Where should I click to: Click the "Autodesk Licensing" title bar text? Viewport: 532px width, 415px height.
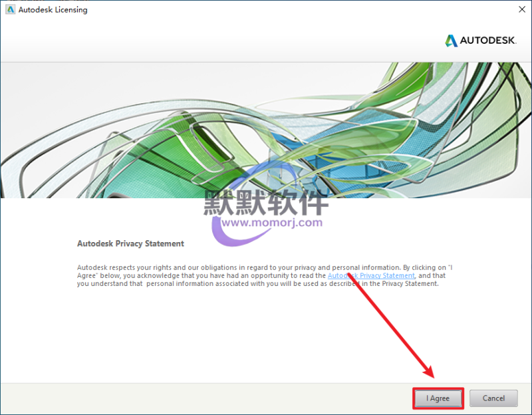coord(53,10)
